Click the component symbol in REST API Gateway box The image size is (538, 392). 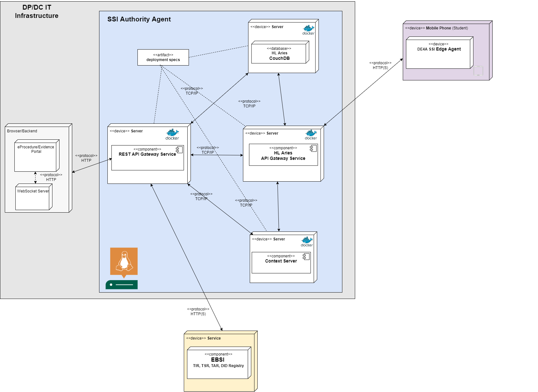pyautogui.click(x=179, y=149)
